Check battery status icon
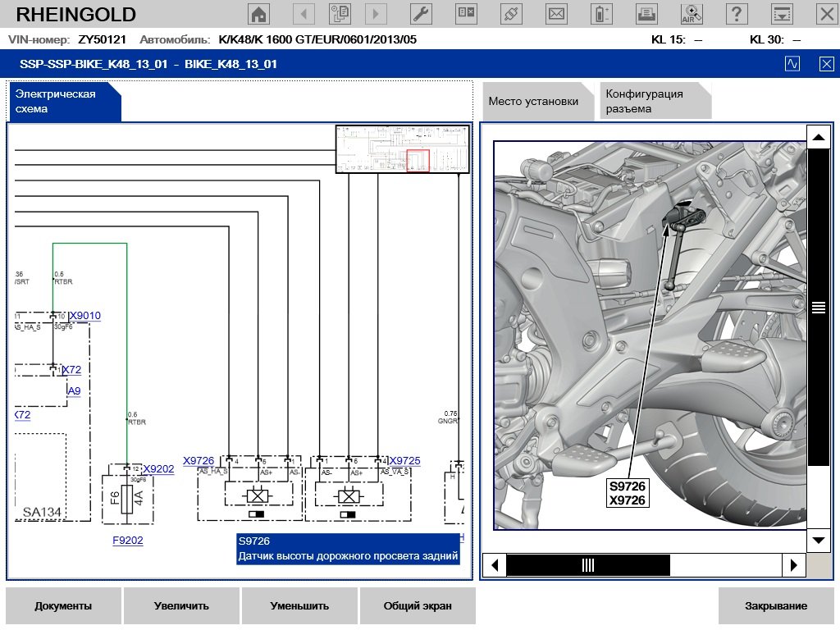This screenshot has width=840, height=630. (x=603, y=14)
